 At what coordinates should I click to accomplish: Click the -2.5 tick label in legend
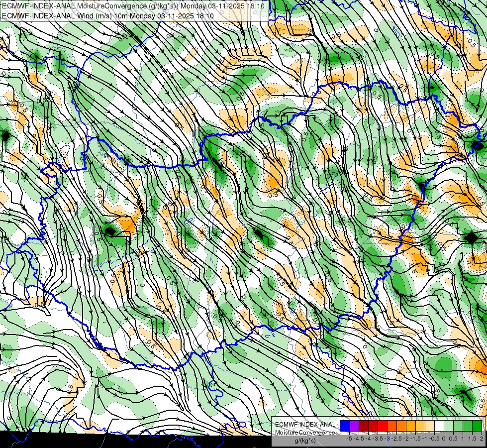point(396,439)
